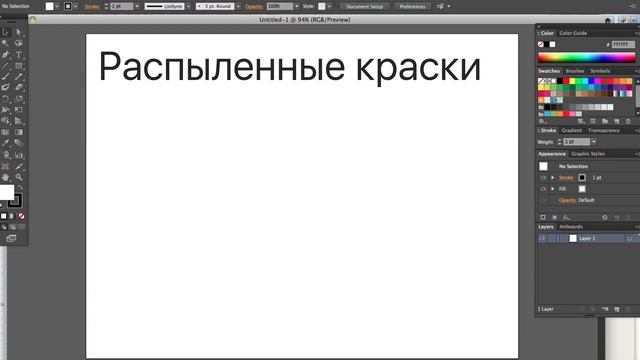The width and height of the screenshot is (640, 360).
Task: Expand the Stroke row in Appearance panel
Action: [553, 178]
